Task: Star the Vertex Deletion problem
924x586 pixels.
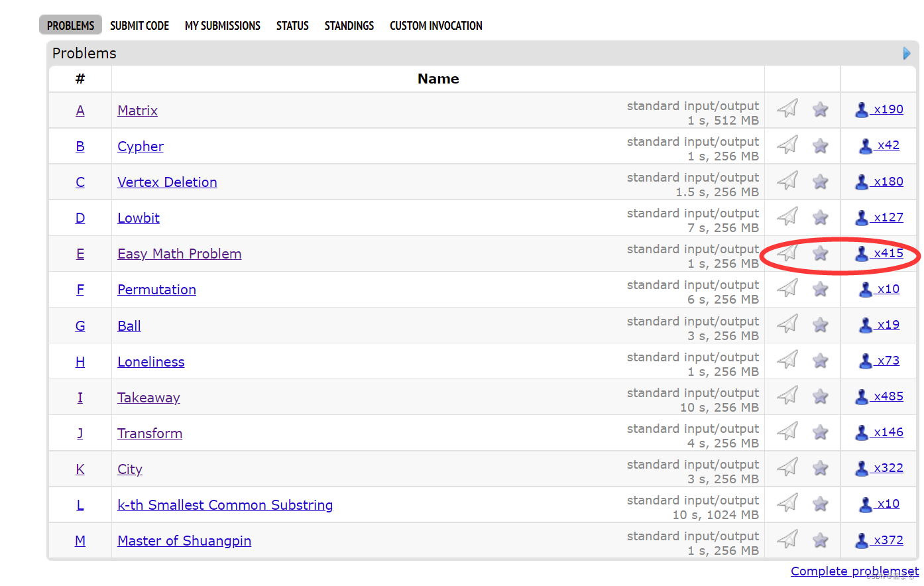Action: [x=821, y=181]
